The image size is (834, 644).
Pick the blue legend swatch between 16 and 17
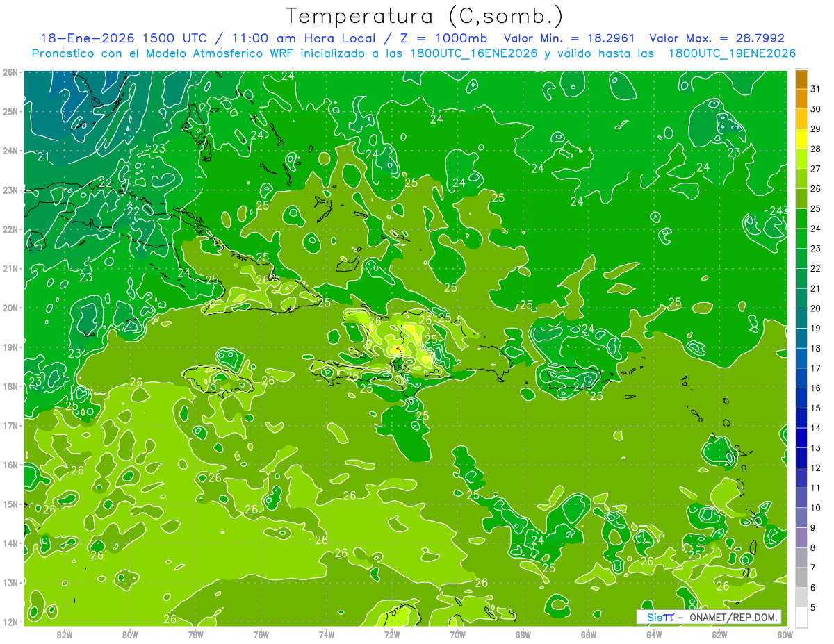[801, 378]
